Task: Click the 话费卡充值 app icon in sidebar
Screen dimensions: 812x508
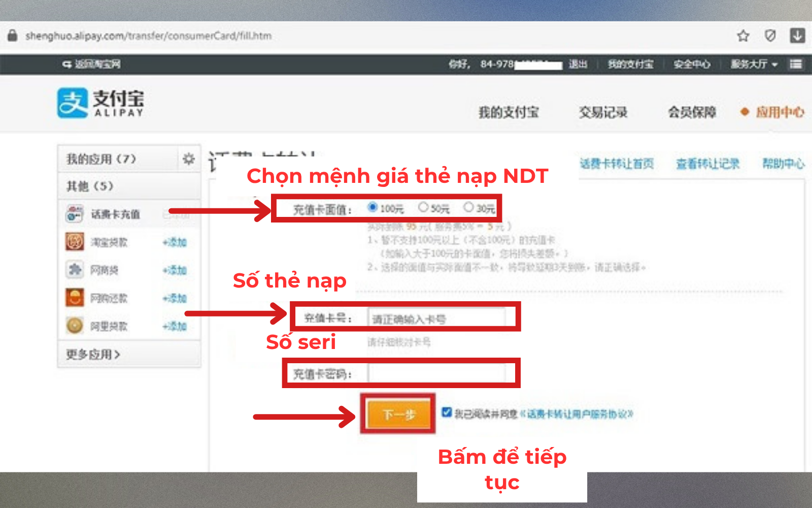Action: click(75, 214)
